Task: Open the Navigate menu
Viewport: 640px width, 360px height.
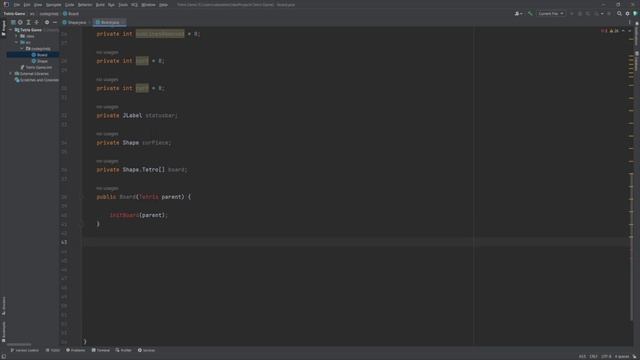Action: 53,5
